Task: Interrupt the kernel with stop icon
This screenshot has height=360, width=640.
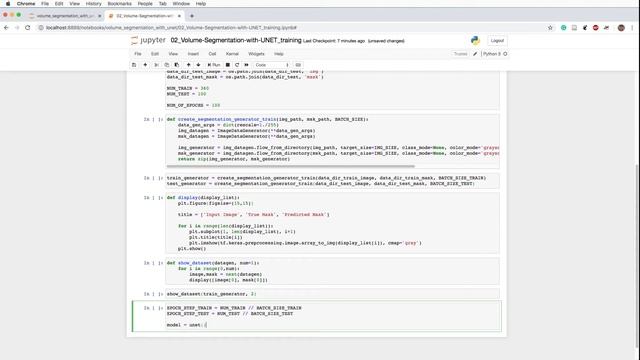Action: (228, 65)
